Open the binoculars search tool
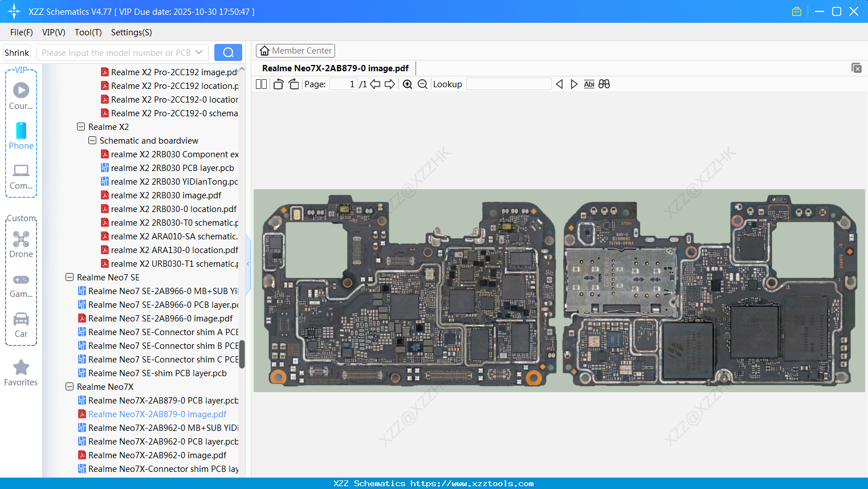Viewport: 868px width, 489px height. [604, 84]
